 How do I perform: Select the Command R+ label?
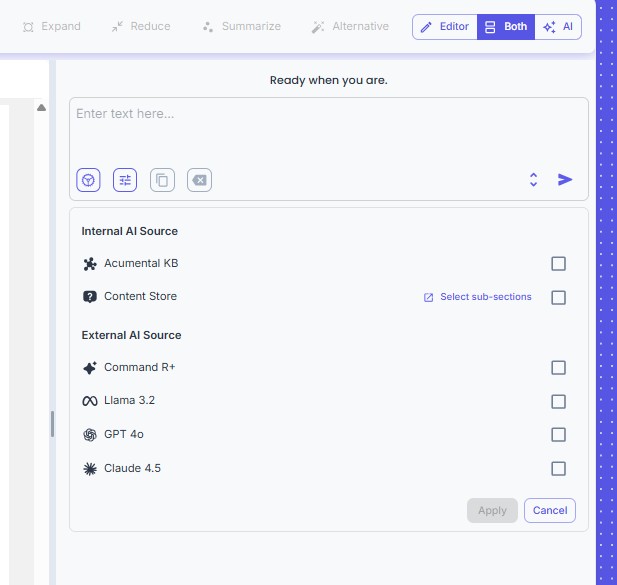139,367
